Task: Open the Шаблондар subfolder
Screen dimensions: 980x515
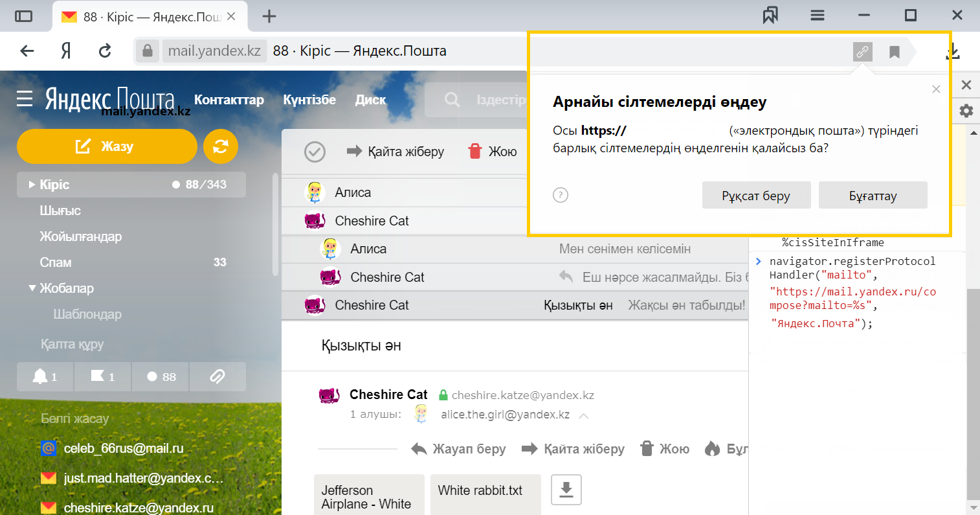Action: click(x=87, y=314)
